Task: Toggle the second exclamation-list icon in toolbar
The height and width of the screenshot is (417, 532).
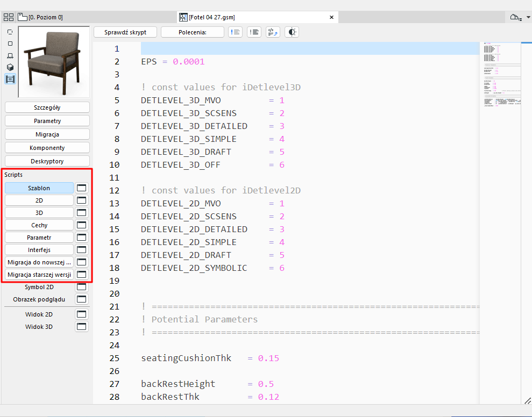Action: coord(254,32)
